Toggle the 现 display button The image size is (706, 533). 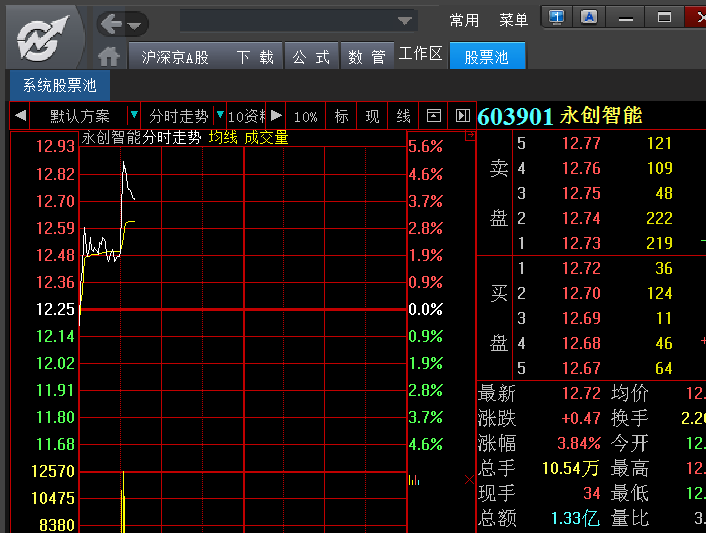coord(372,116)
